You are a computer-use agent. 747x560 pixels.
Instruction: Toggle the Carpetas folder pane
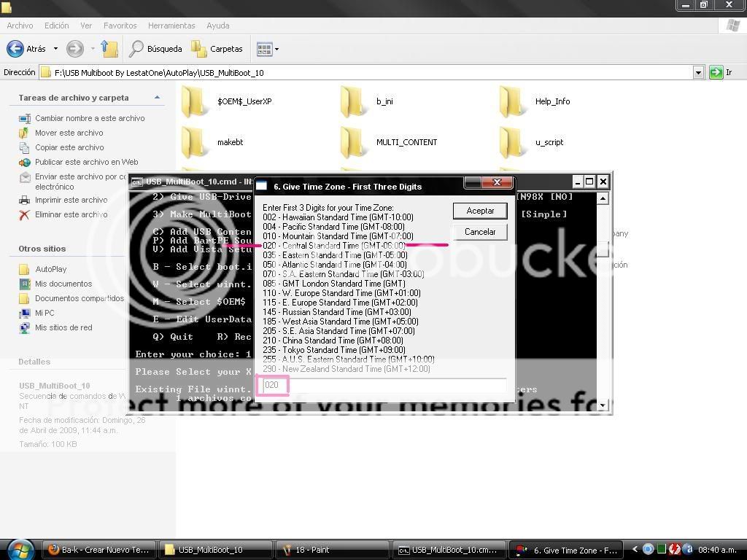[217, 49]
